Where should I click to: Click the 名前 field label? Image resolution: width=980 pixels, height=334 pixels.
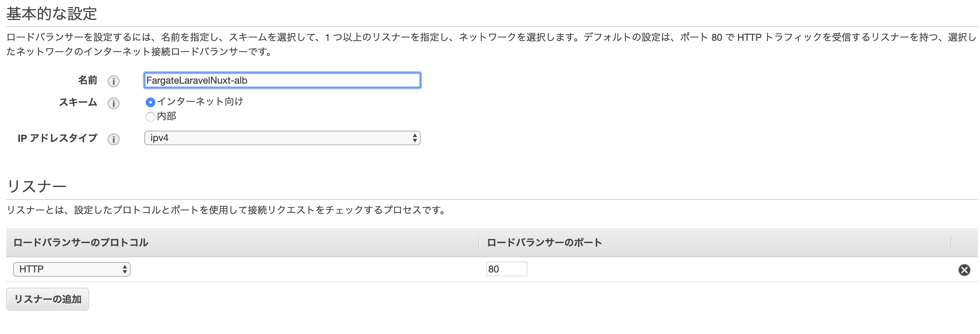pyautogui.click(x=87, y=80)
